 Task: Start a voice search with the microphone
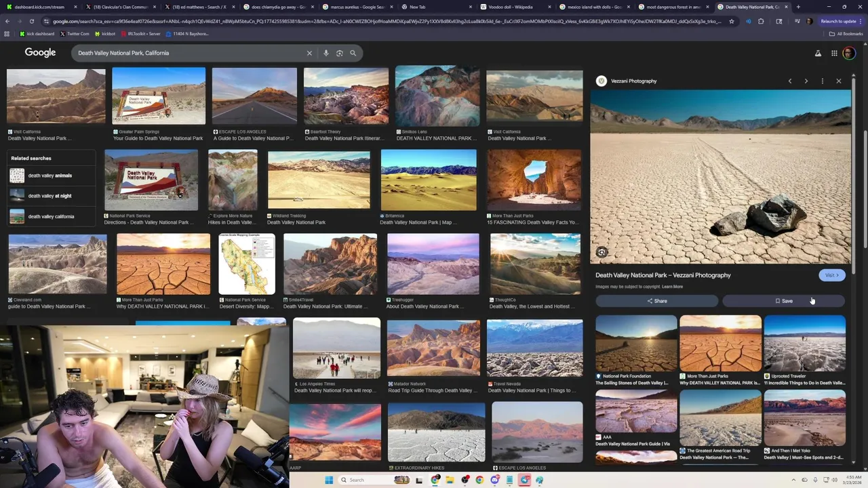326,53
